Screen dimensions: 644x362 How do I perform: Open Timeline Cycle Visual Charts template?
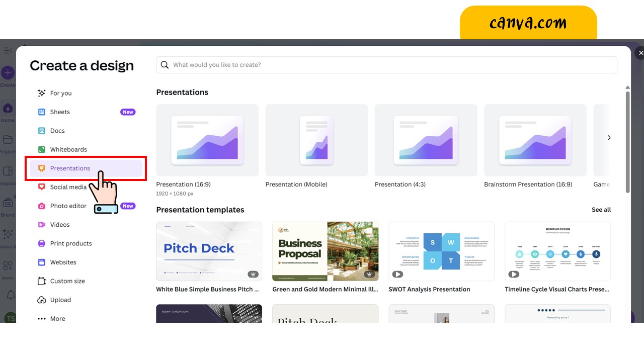pyautogui.click(x=558, y=251)
